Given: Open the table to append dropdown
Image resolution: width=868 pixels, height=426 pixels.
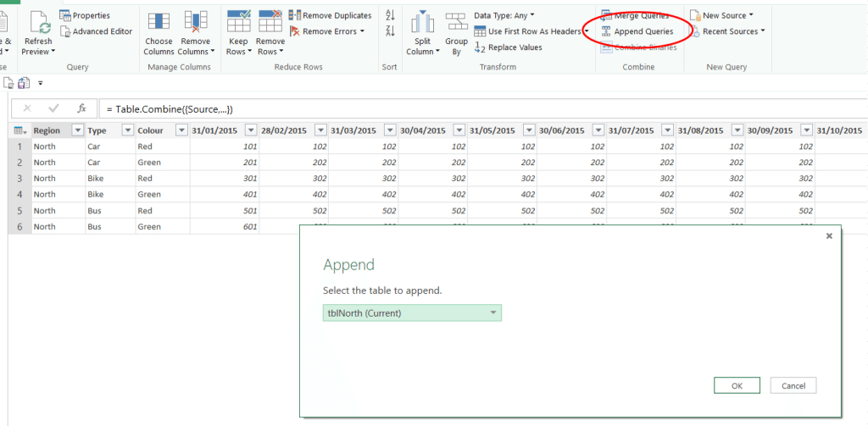Looking at the screenshot, I should tap(413, 313).
